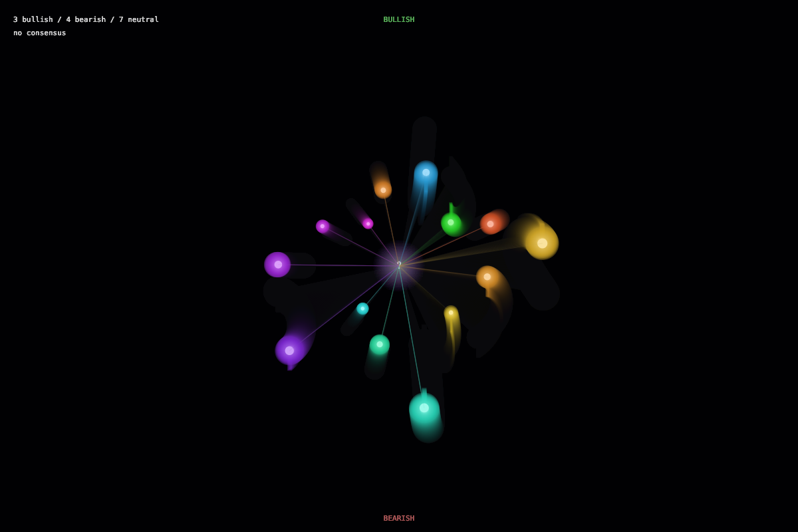Click the red-orange orb right of the green one
This screenshot has height=532, width=798.
coord(491,224)
